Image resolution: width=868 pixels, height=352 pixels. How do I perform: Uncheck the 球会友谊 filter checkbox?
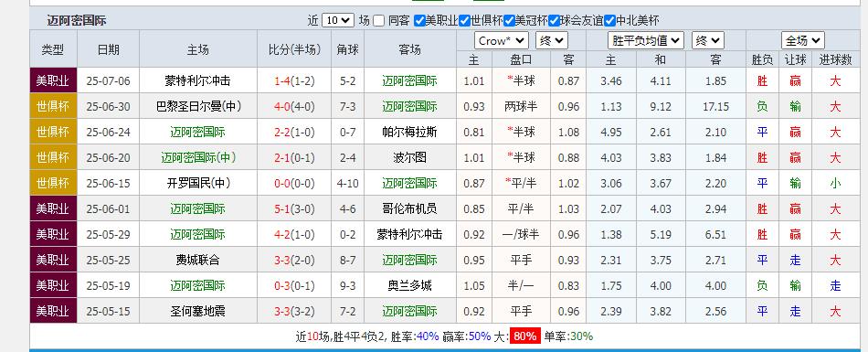point(554,21)
